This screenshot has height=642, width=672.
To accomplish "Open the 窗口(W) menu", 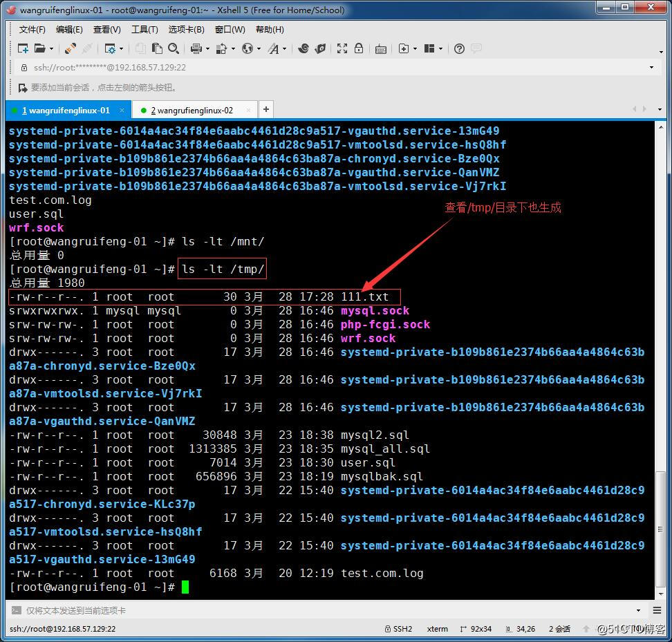I will [x=230, y=30].
